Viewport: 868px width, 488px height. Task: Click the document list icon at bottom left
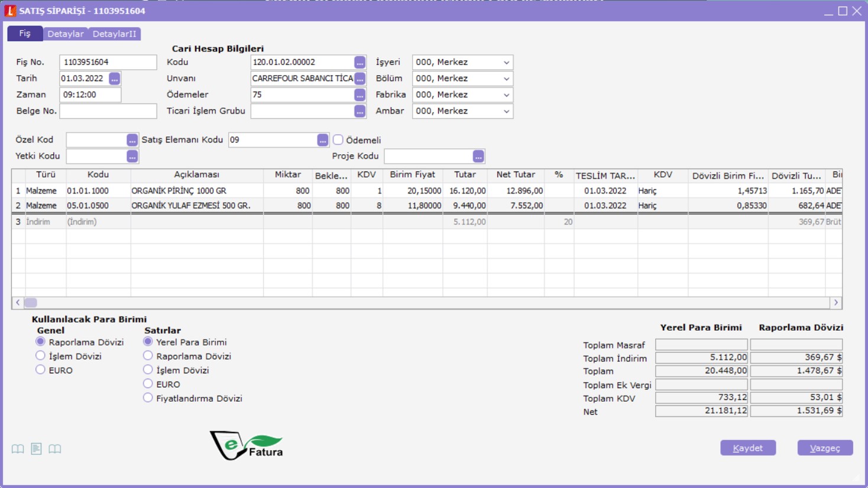[x=36, y=449]
